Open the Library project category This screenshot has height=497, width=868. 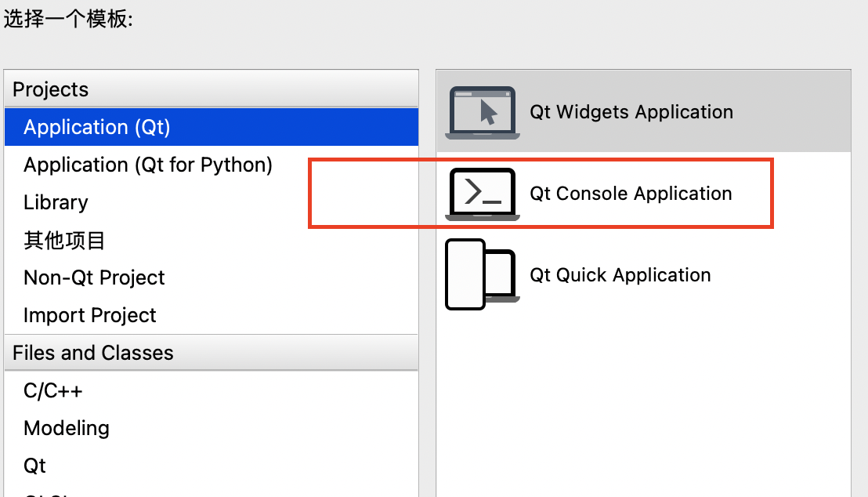pos(212,202)
